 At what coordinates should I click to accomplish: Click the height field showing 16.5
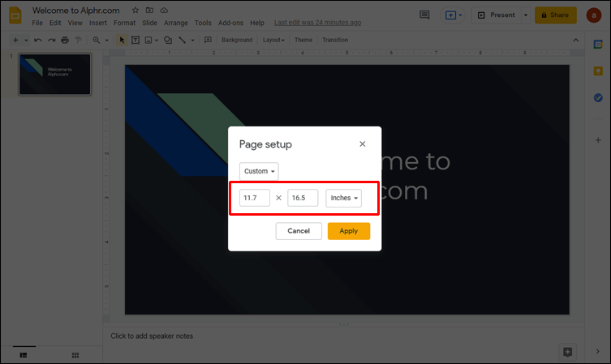point(303,198)
